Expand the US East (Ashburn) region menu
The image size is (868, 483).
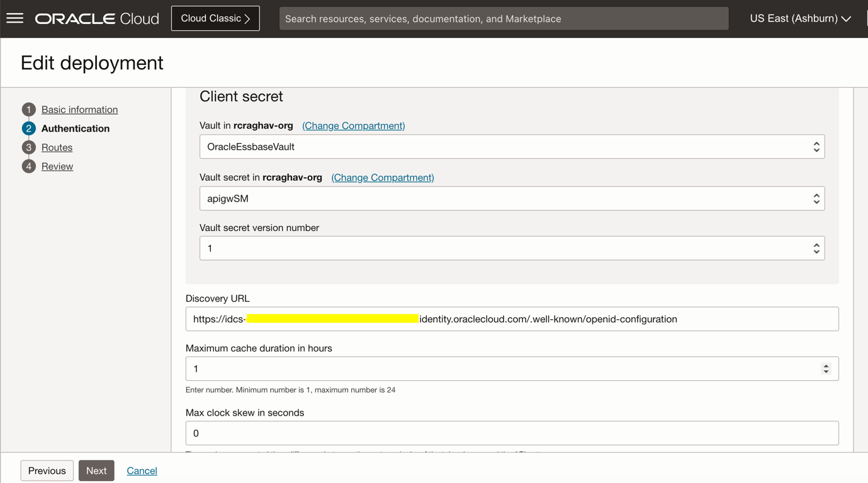(x=800, y=19)
